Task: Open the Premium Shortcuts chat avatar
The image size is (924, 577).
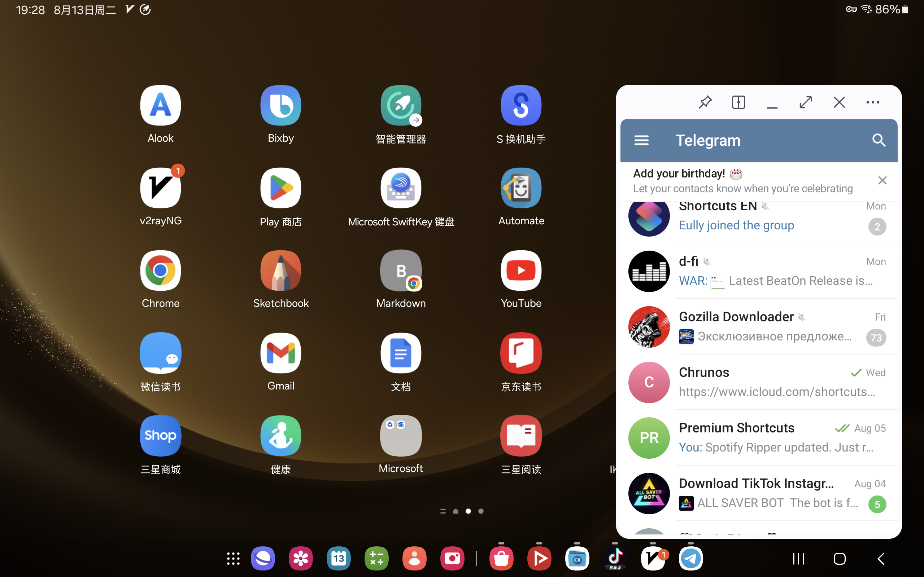Action: (649, 437)
